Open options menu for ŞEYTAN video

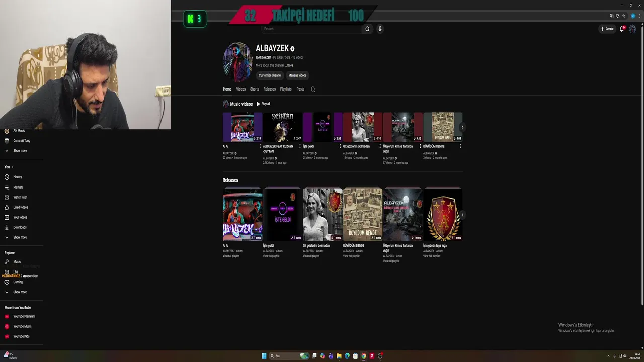coord(300,146)
